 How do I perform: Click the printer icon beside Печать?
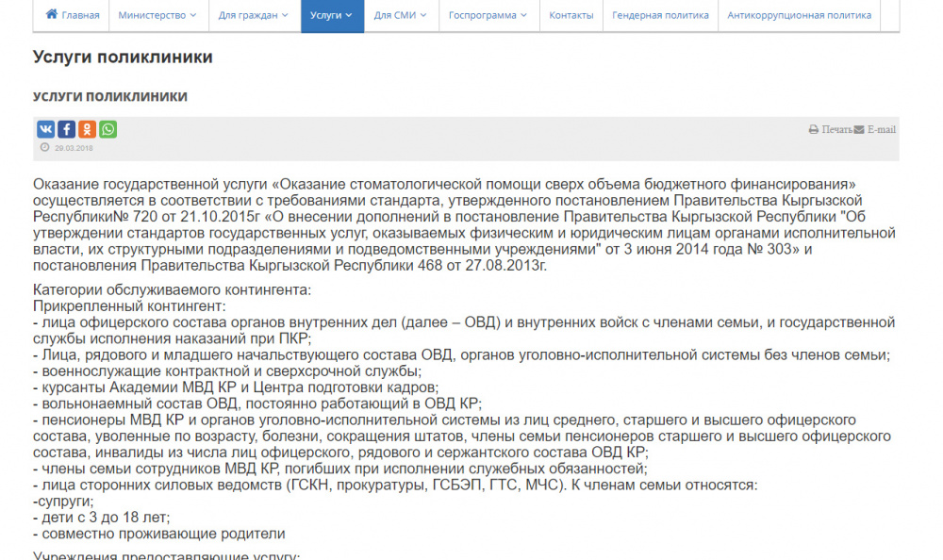pos(813,130)
